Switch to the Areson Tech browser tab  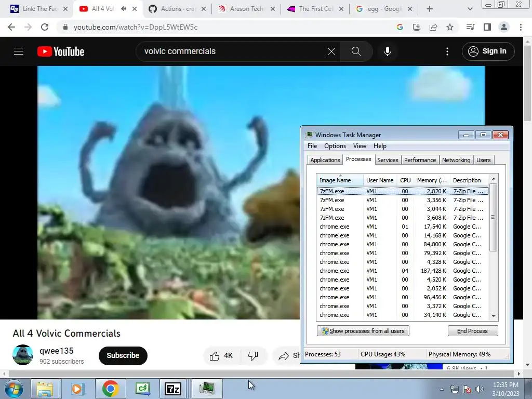coord(246,9)
